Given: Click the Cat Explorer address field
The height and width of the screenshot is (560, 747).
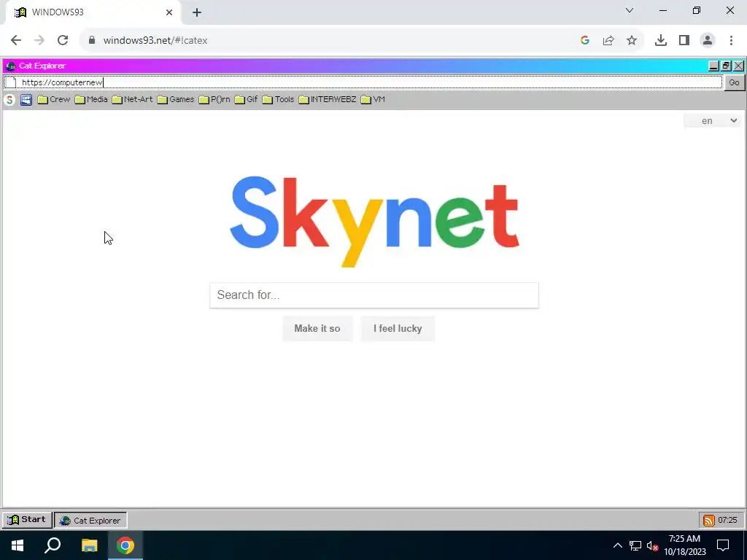Looking at the screenshot, I should (371, 82).
